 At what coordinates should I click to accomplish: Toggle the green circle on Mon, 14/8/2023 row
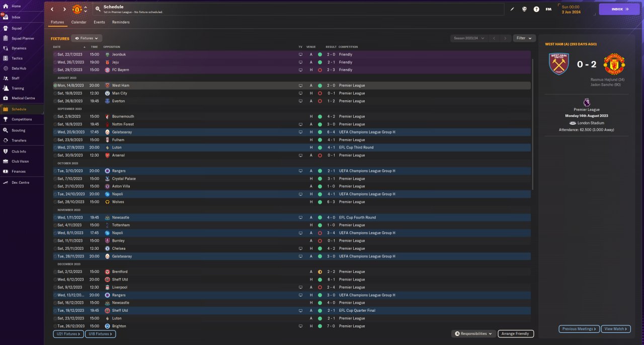pos(55,86)
